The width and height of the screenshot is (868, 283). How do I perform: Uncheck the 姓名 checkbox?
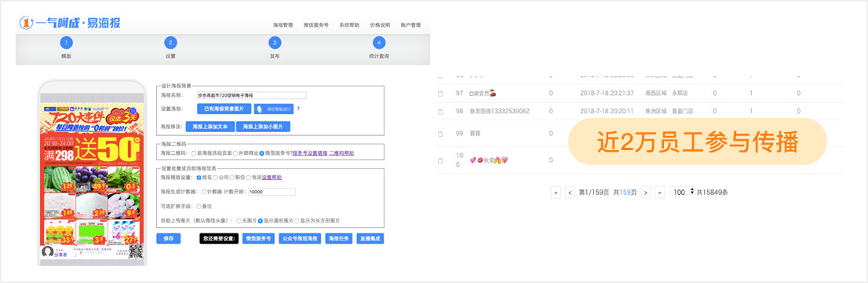click(x=199, y=178)
